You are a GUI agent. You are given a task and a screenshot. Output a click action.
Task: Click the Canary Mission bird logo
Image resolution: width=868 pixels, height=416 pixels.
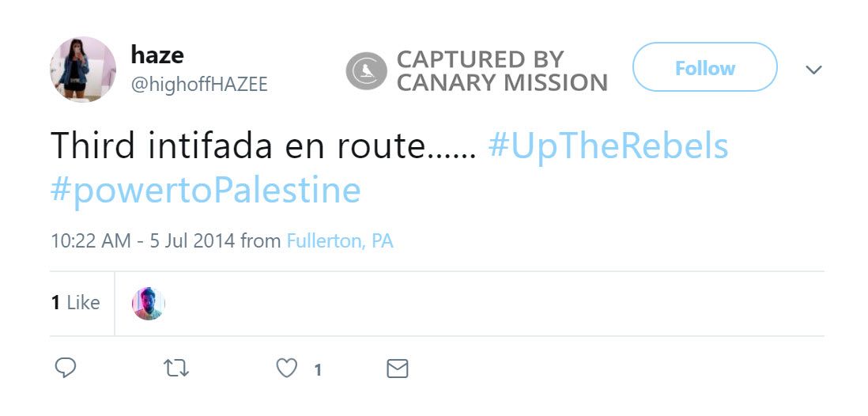pos(365,70)
